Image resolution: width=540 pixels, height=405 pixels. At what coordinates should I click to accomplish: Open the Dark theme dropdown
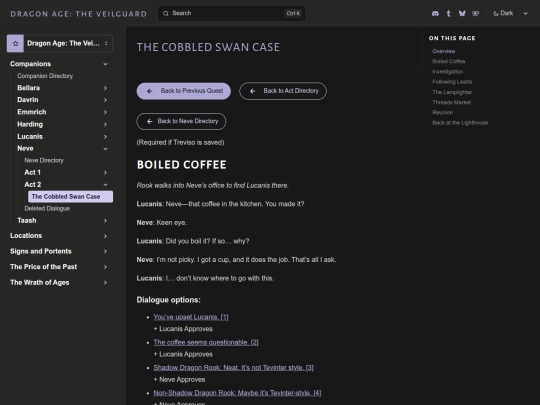point(510,13)
